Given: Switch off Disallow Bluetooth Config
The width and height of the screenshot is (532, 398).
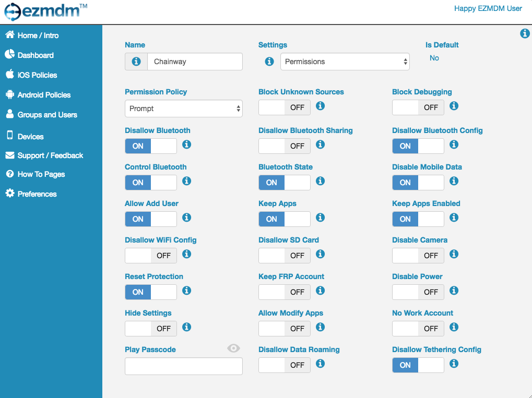Looking at the screenshot, I should [x=418, y=146].
